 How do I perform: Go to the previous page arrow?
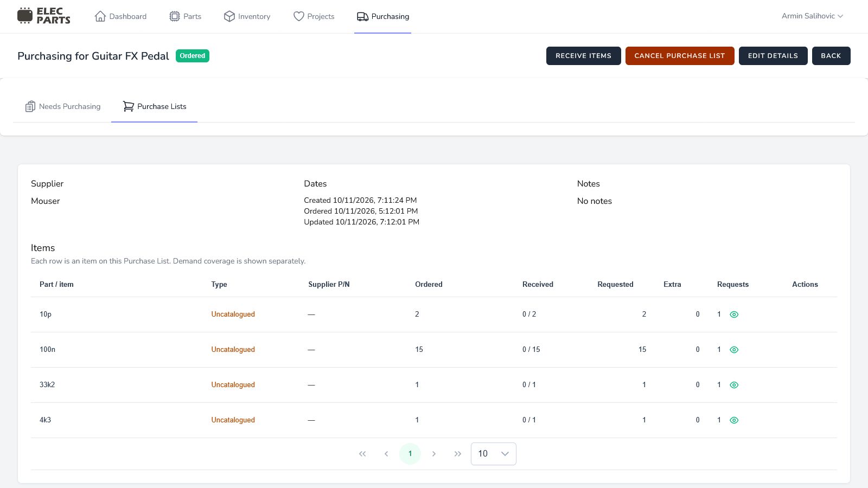[386, 454]
